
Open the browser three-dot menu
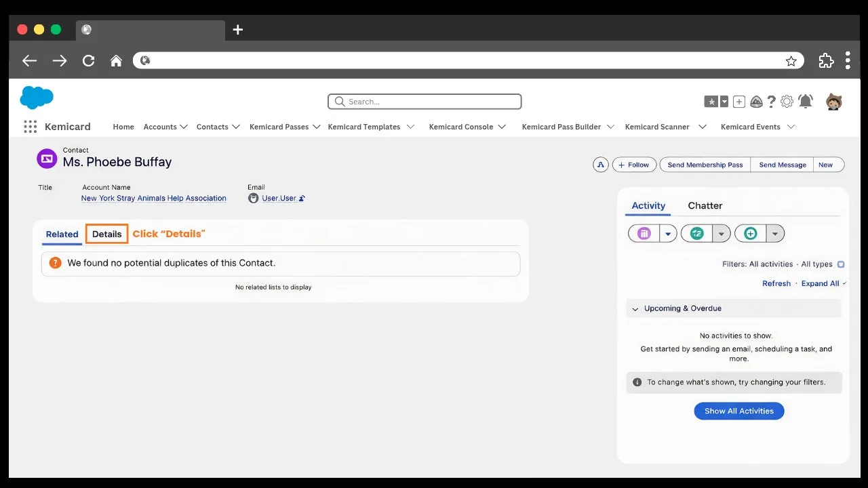pos(848,60)
